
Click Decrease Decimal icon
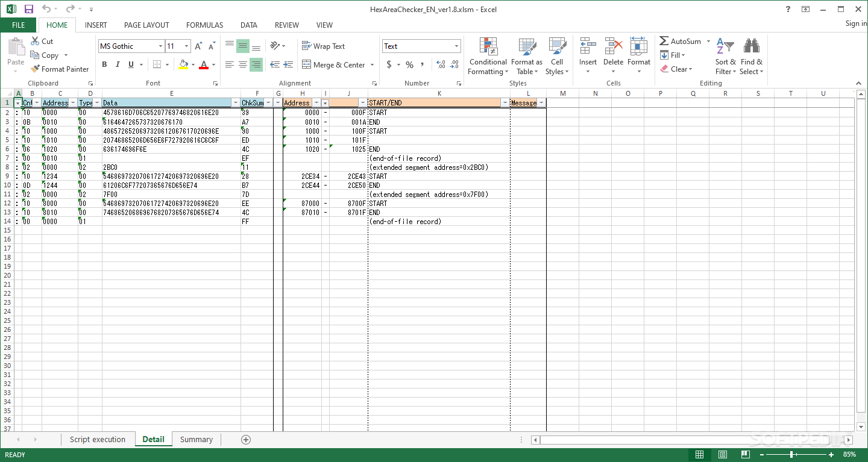tap(456, 64)
